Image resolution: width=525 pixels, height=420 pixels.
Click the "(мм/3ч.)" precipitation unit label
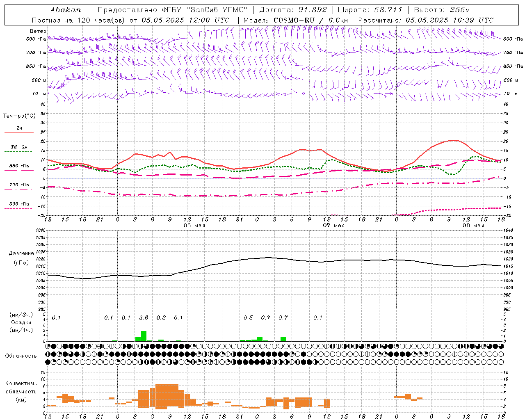21,315
